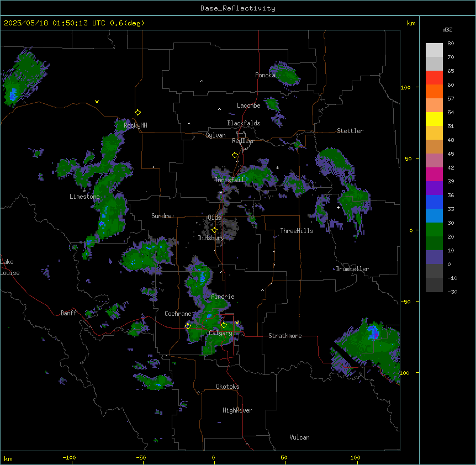Click the Lake Louise label

click(10, 267)
